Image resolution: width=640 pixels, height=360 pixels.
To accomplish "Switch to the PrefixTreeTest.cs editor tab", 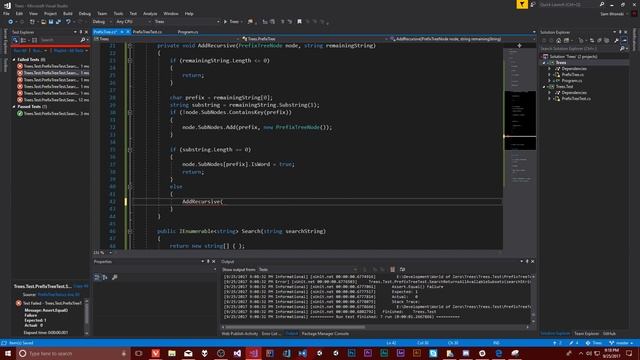I will (x=147, y=32).
